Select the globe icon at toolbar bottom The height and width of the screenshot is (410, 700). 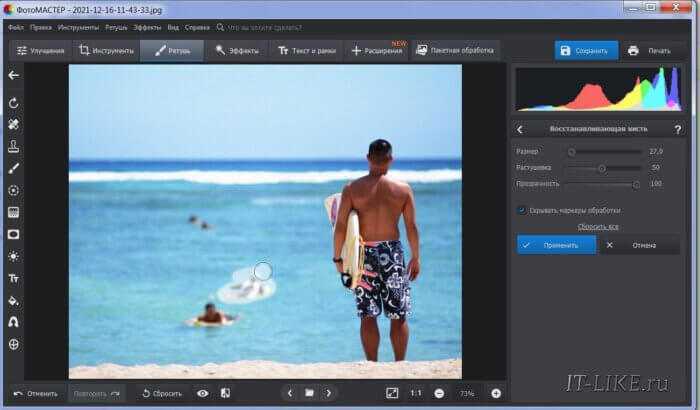14,344
